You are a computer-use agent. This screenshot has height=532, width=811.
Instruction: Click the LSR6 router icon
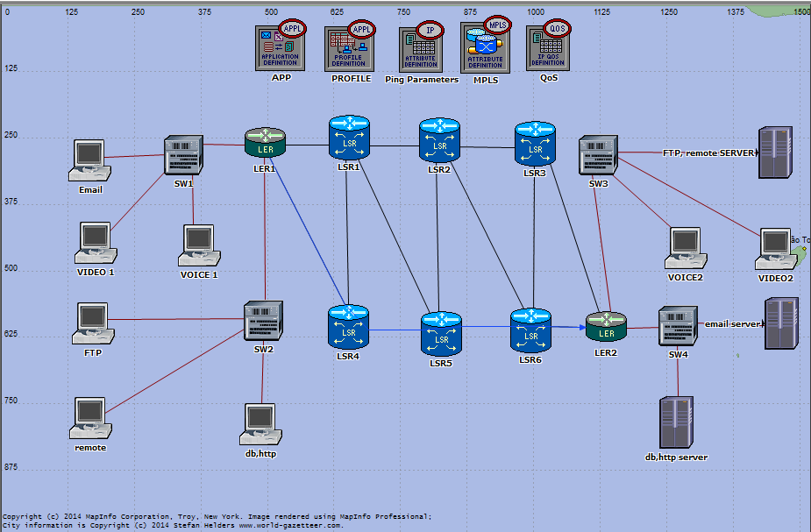click(x=530, y=330)
